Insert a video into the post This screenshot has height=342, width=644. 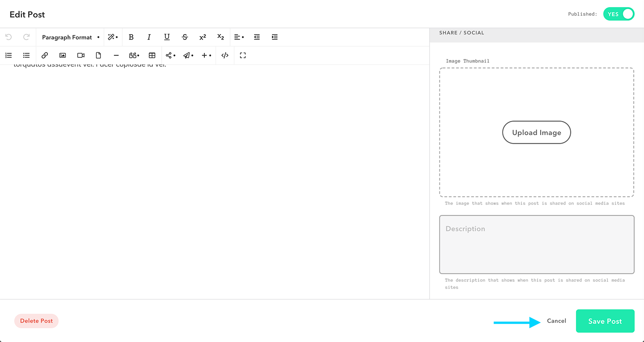tap(81, 55)
